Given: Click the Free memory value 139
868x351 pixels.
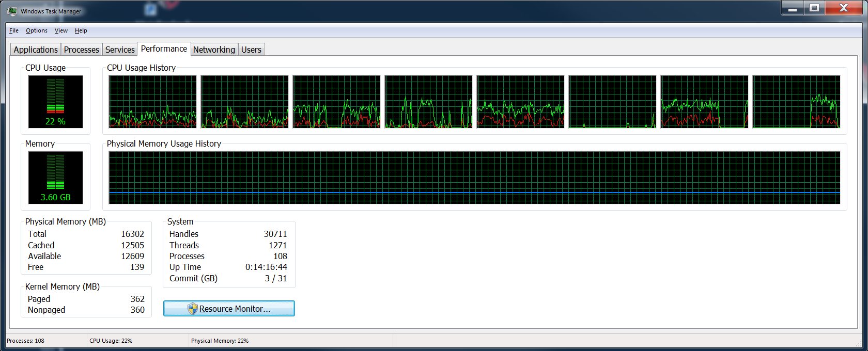Looking at the screenshot, I should click(x=137, y=267).
